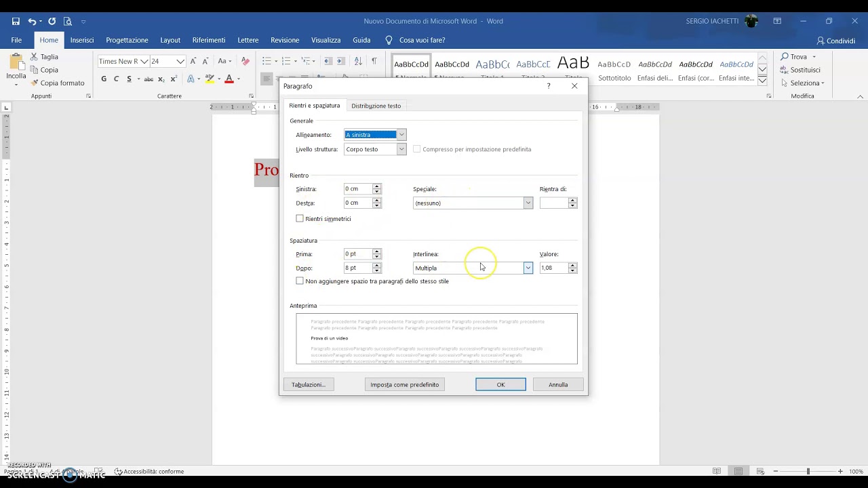This screenshot has width=868, height=488.
Task: Click the Undo arrow icon
Action: 32,22
